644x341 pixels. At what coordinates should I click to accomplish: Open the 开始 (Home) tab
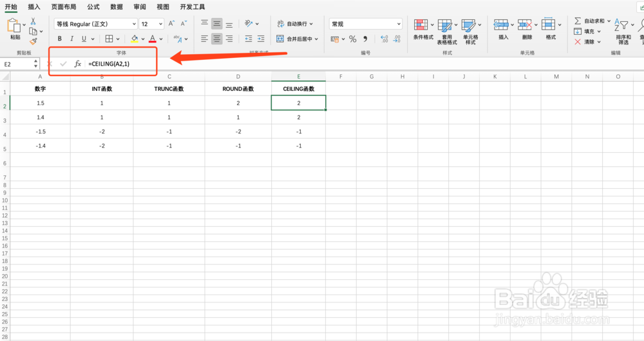pyautogui.click(x=11, y=6)
